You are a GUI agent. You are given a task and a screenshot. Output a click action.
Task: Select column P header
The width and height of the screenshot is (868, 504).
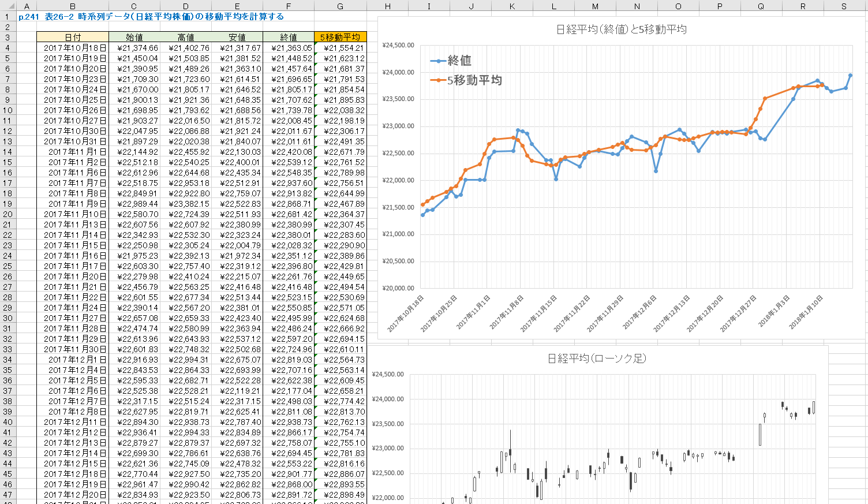(720, 6)
